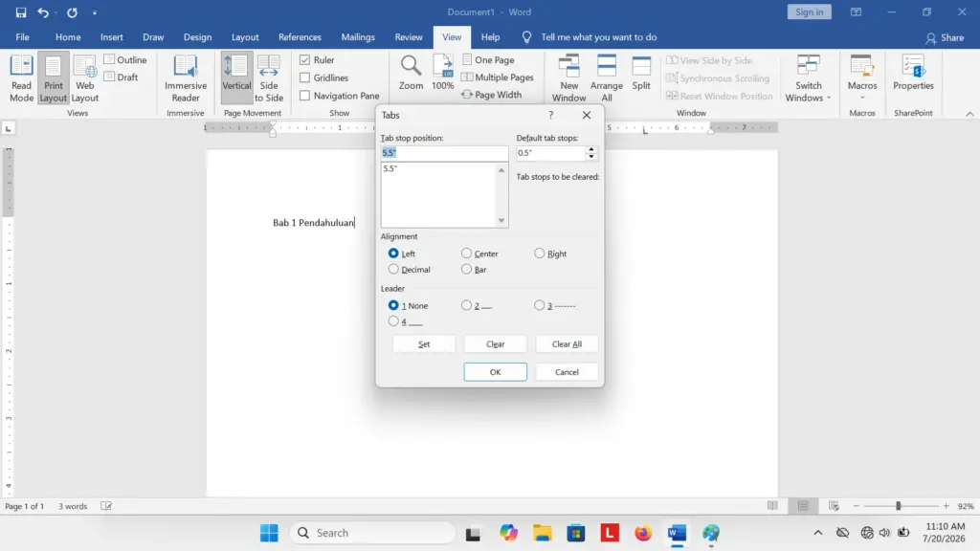Open Switch Windows dropdown
The image size is (980, 551).
click(x=808, y=78)
